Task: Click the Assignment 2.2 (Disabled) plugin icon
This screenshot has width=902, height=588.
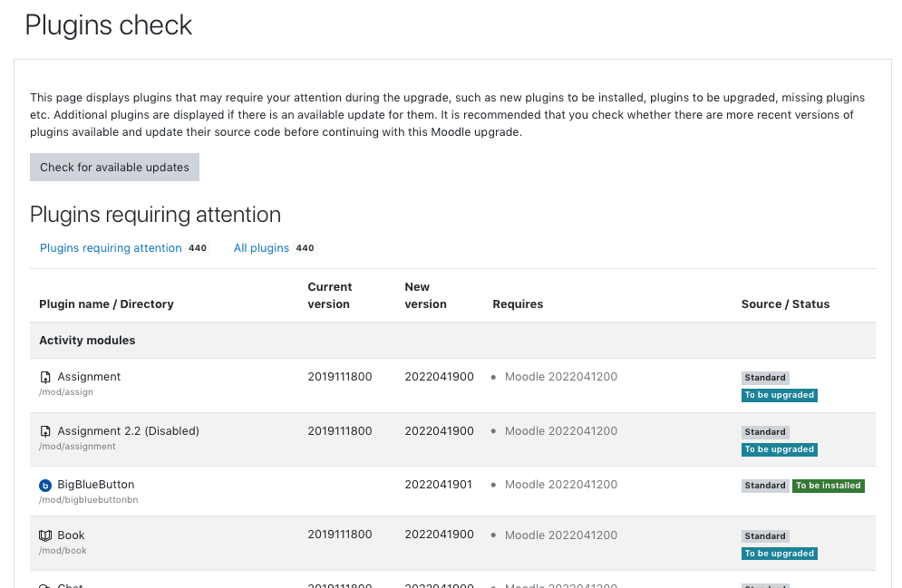Action: (x=45, y=430)
